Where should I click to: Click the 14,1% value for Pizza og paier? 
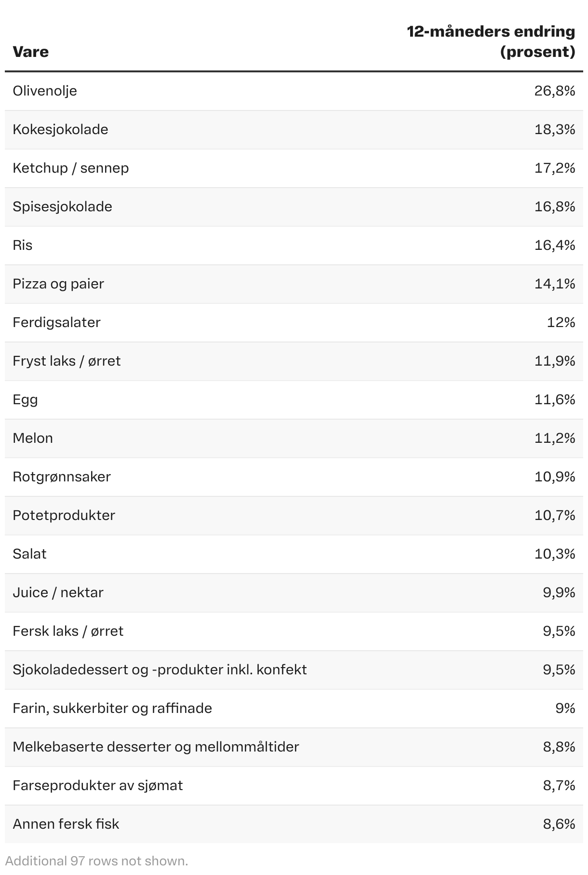tap(554, 284)
